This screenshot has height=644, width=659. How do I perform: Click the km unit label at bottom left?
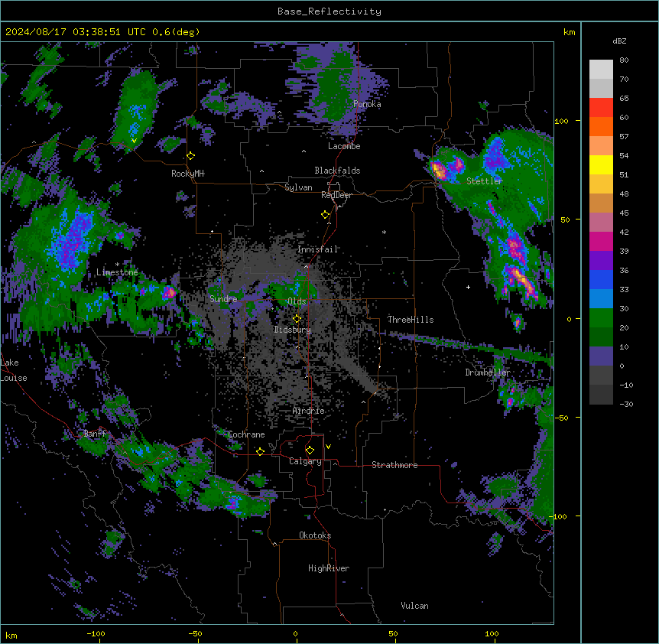[x=11, y=635]
